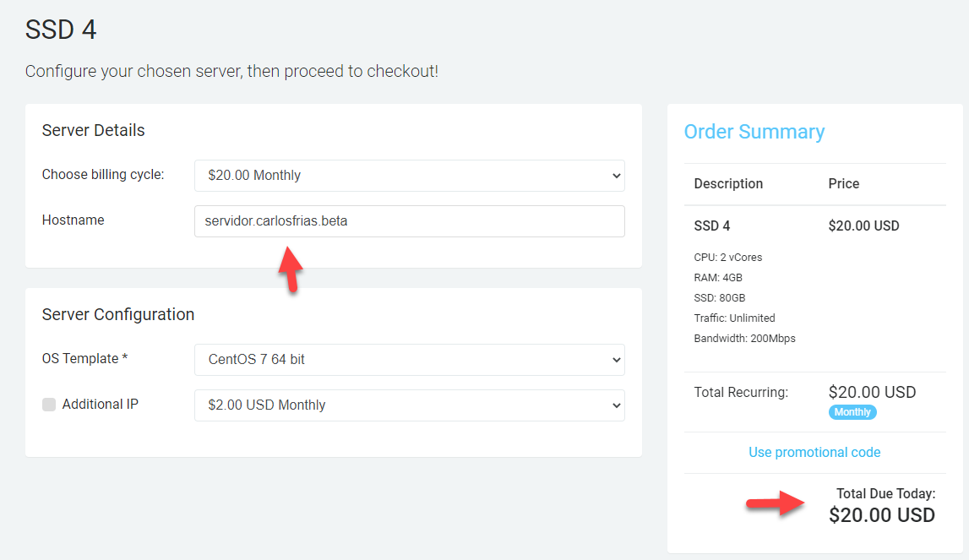Click the Use promotional code link

point(814,453)
